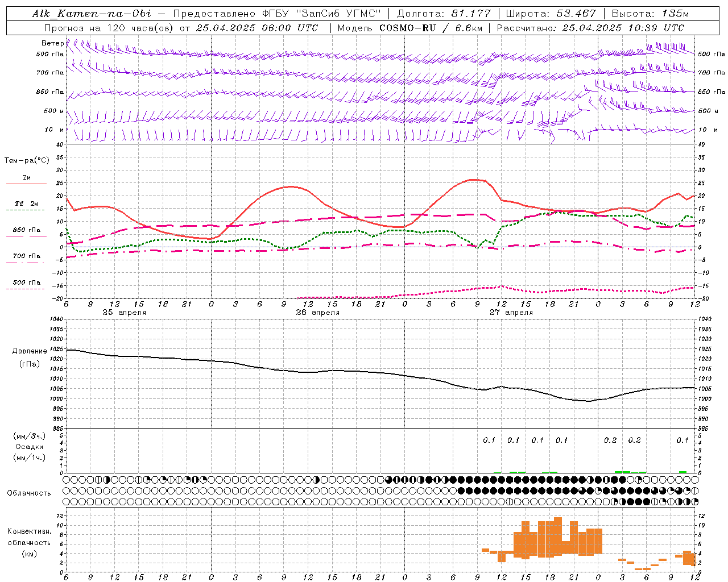
Task: Click the Осадки panel label
Action: pos(30,447)
